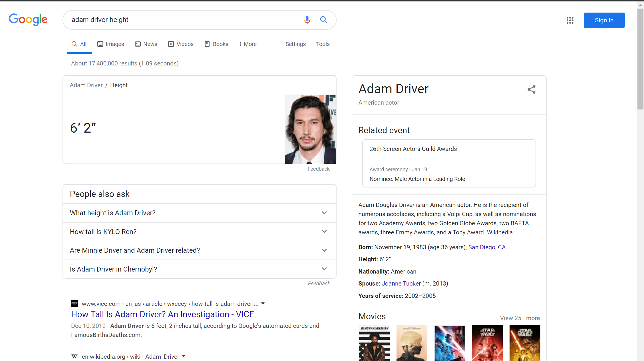Open search Tools
Screen dimensions: 644x361
point(323,44)
